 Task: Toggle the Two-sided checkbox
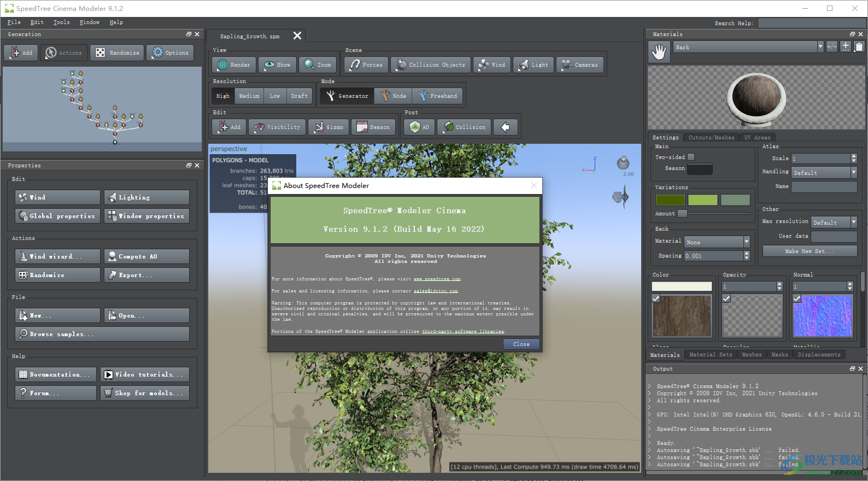(691, 157)
